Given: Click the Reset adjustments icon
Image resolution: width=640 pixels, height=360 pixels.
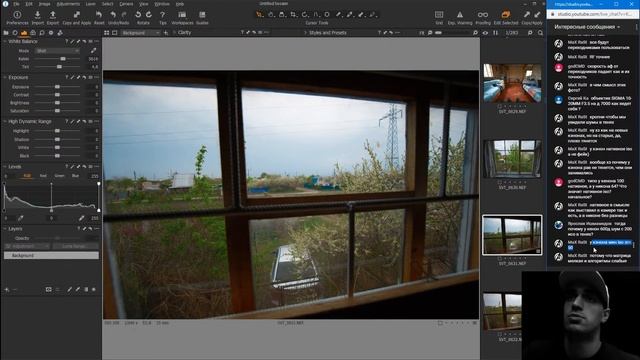Looking at the screenshot, I should 99,15.
